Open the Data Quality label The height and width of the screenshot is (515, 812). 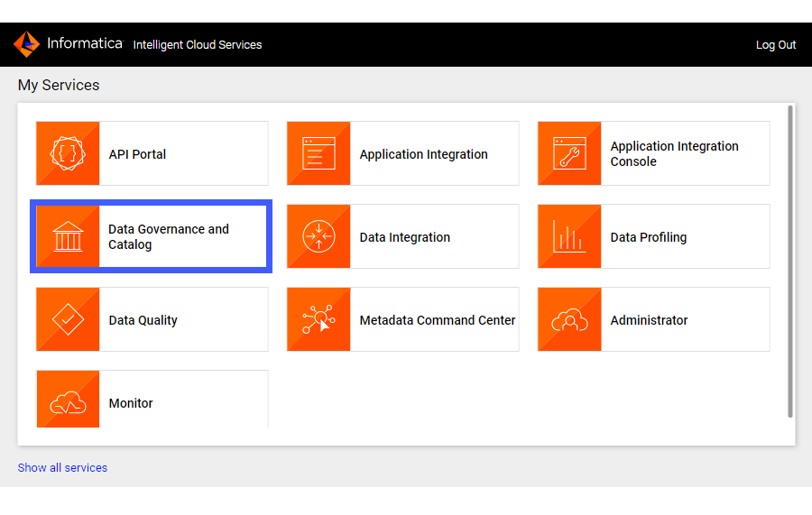point(143,320)
